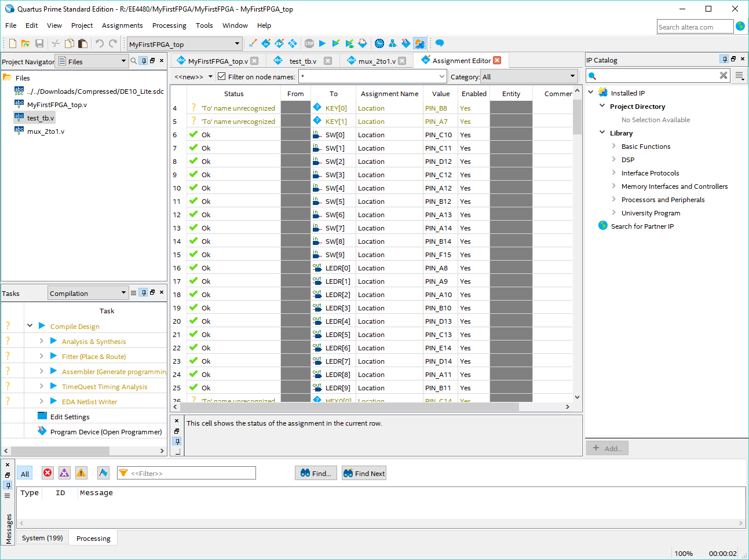Image resolution: width=749 pixels, height=560 pixels.
Task: Toggle the All messages filter button
Action: point(25,474)
